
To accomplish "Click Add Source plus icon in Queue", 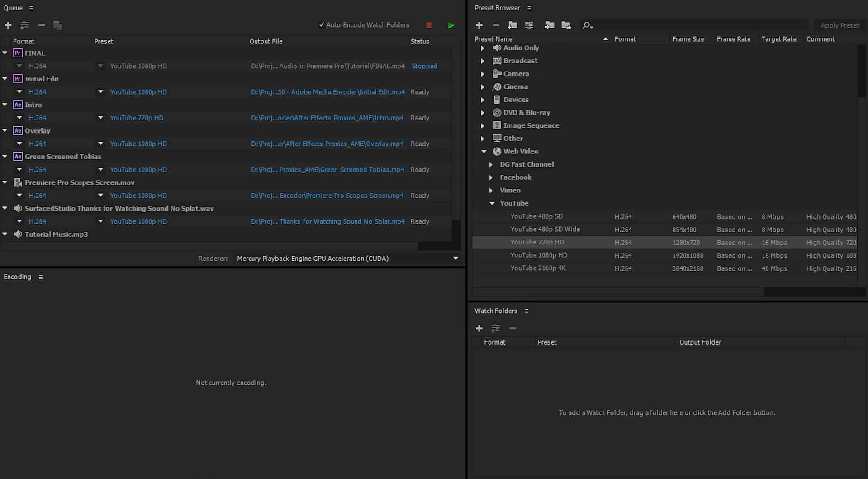I will pyautogui.click(x=8, y=25).
